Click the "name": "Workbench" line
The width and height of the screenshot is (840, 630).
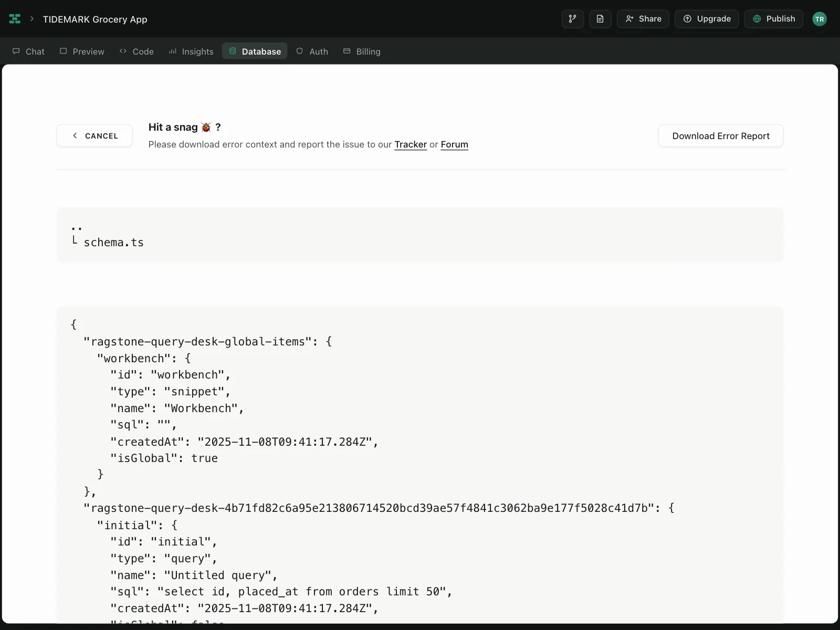pyautogui.click(x=177, y=408)
